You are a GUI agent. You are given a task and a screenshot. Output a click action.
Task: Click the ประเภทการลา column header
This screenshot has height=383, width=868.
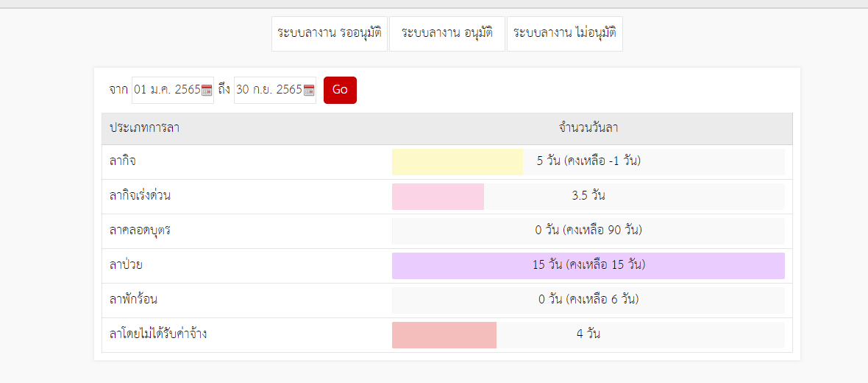pos(144,128)
